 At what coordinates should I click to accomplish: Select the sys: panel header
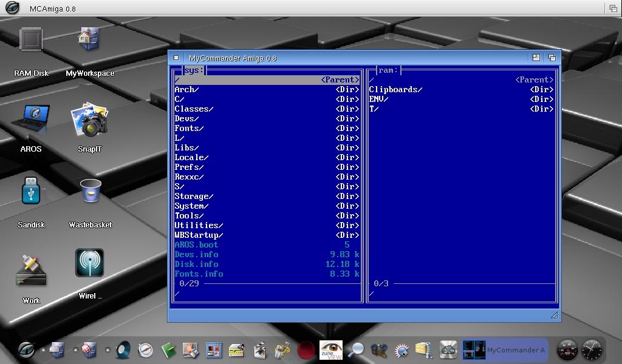click(x=194, y=70)
